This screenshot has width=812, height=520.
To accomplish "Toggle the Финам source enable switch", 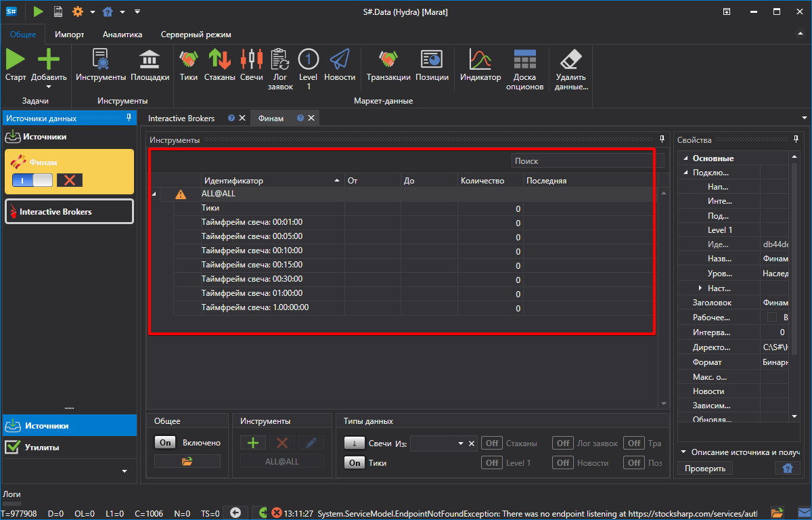I will tap(32, 179).
